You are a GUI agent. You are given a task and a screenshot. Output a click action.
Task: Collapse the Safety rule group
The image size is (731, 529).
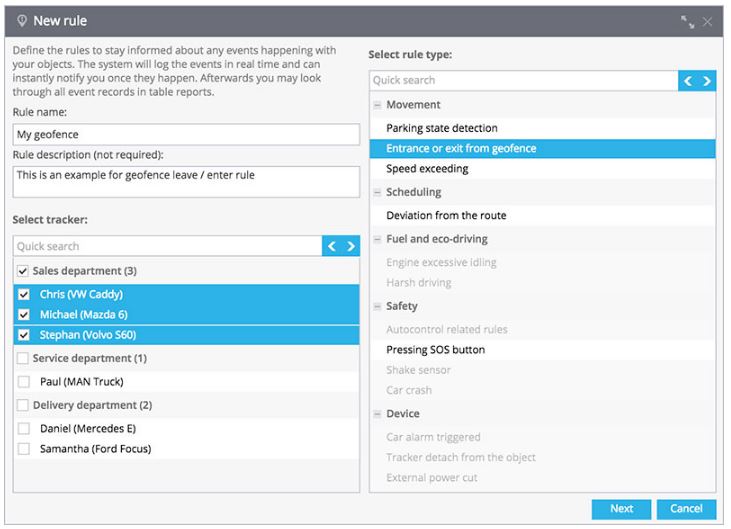(x=377, y=307)
